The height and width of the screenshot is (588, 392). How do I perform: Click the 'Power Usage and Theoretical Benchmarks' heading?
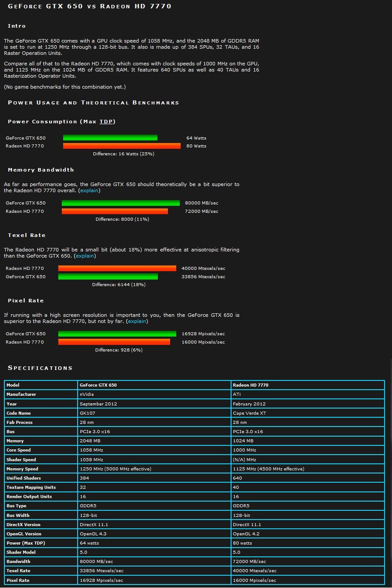click(93, 103)
